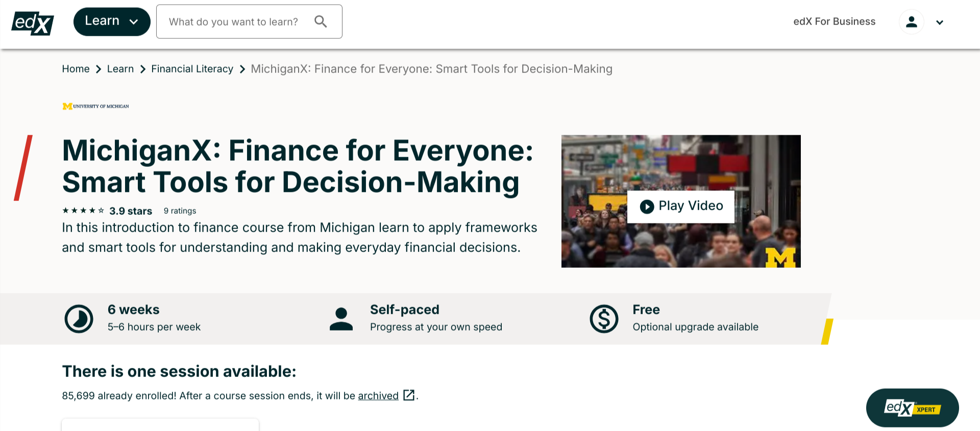Click the clock duration icon
The image size is (980, 431).
(79, 319)
